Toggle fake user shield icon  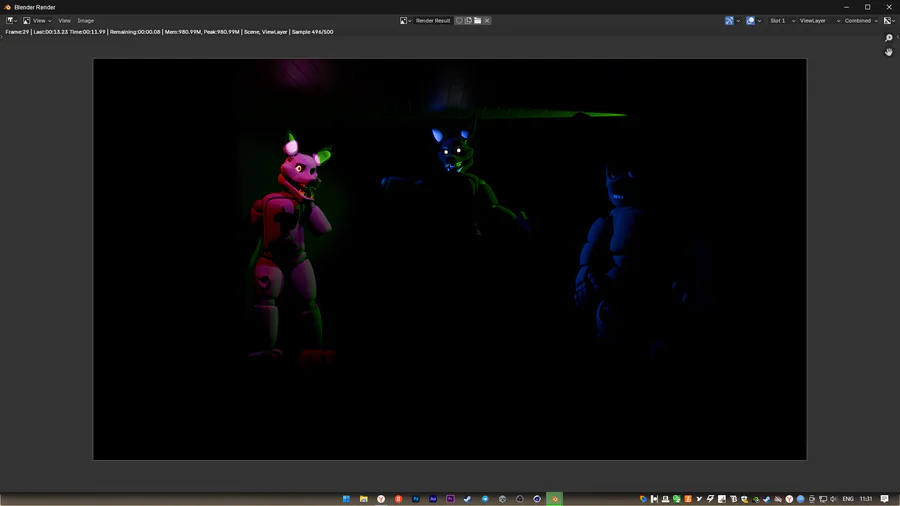[459, 21]
